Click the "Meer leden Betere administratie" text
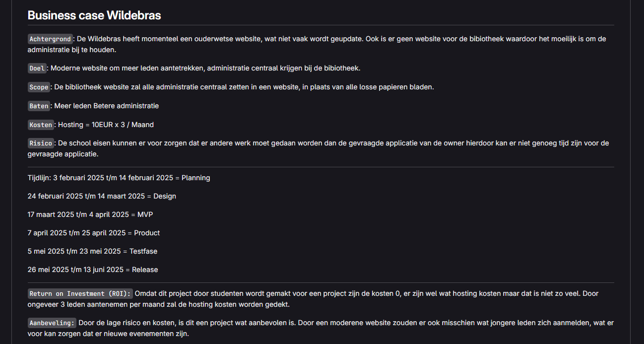 click(106, 106)
